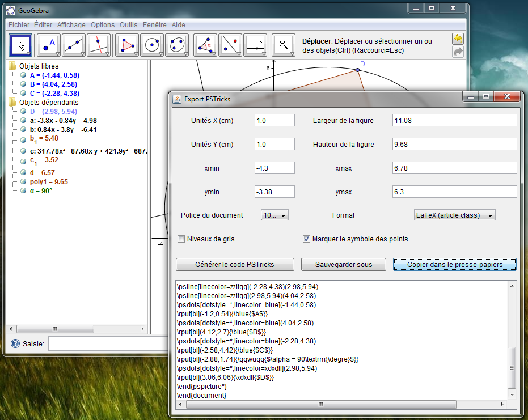Open the Fichier menu
This screenshot has width=528, height=420.
[x=19, y=25]
